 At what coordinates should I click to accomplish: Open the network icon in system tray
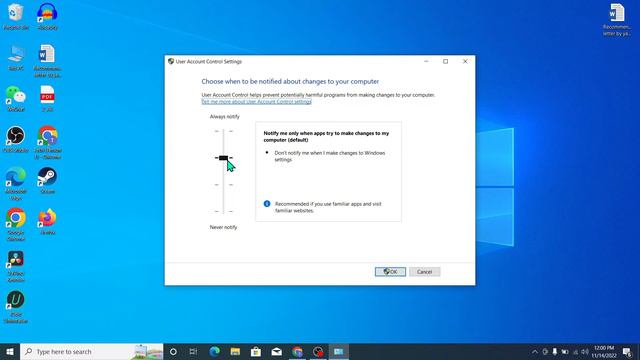click(x=575, y=351)
